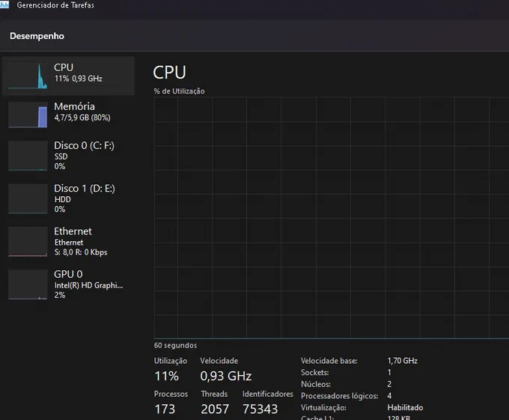Image resolution: width=509 pixels, height=420 pixels.
Task: Click the Threads count 2057
Action: tap(215, 409)
